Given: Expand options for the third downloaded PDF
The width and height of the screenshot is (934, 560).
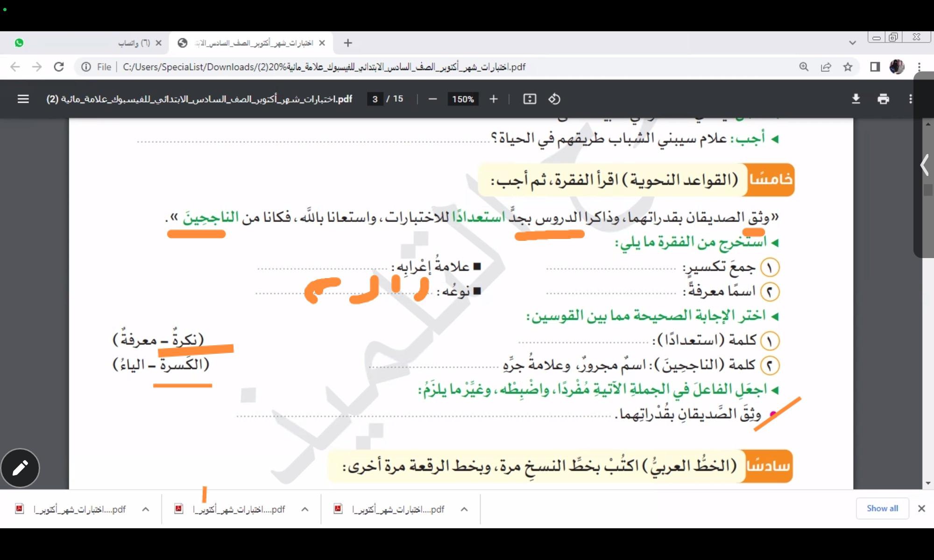Looking at the screenshot, I should [x=464, y=509].
